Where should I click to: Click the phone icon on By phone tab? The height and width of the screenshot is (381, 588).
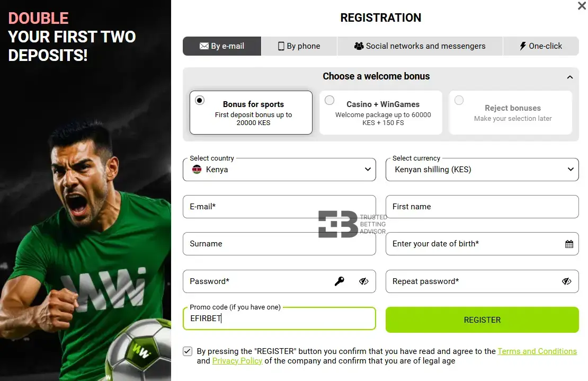point(281,46)
